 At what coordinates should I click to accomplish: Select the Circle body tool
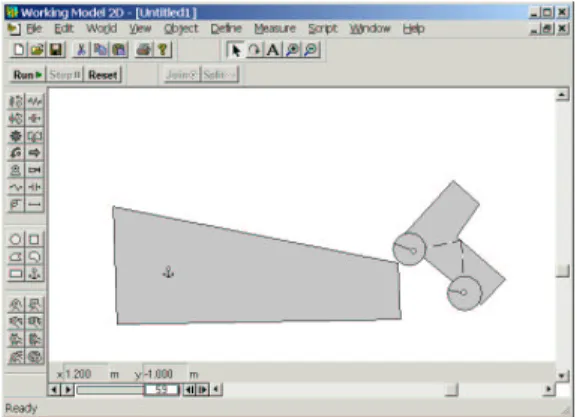(x=16, y=240)
